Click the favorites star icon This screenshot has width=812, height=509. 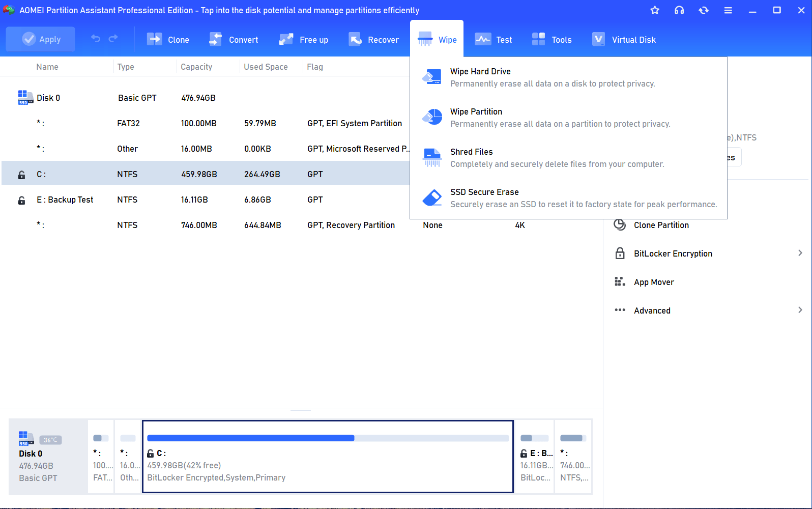tap(655, 10)
